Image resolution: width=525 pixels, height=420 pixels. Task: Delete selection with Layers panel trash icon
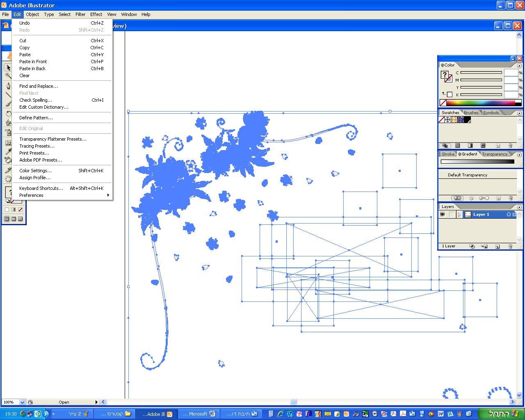tap(510, 247)
